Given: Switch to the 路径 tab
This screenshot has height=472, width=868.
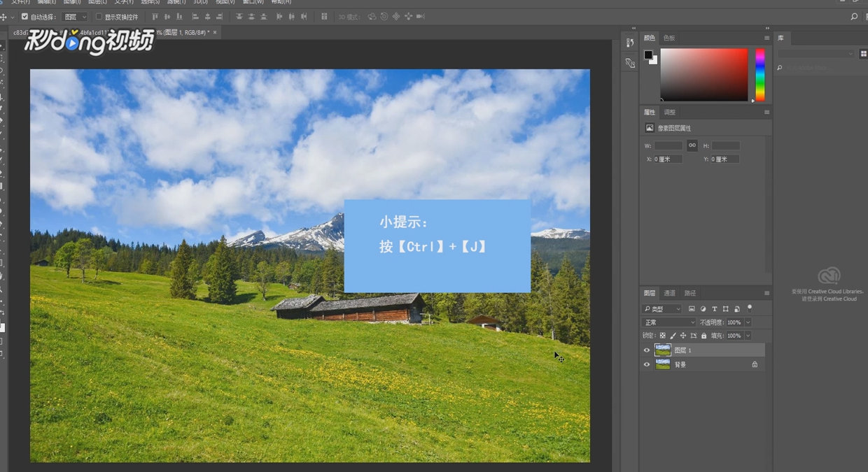Looking at the screenshot, I should click(690, 293).
